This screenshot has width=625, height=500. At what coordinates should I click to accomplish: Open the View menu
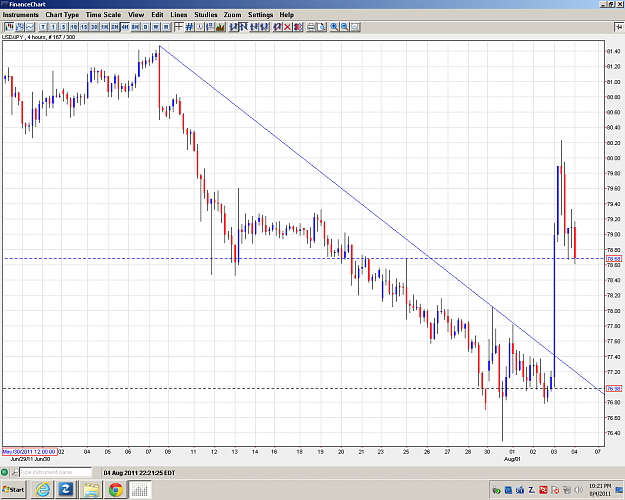click(136, 15)
